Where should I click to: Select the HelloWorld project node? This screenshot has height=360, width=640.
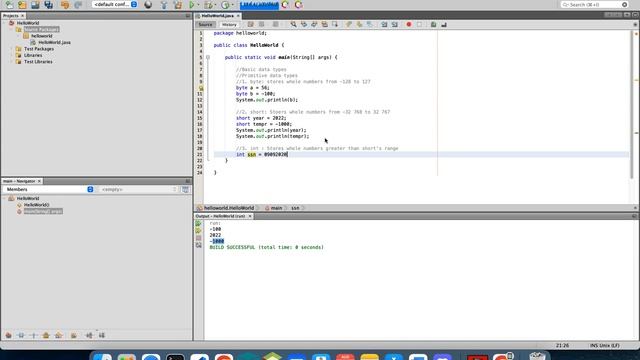pyautogui.click(x=28, y=23)
